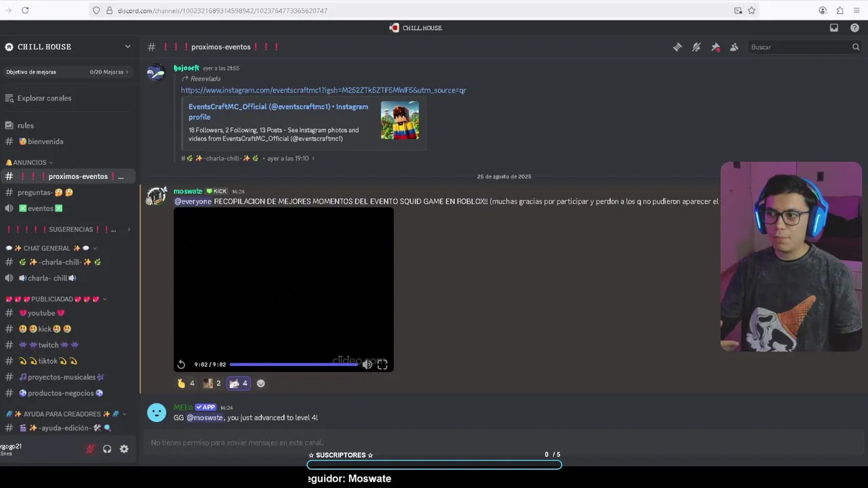The image size is (868, 488).
Task: Open browser extensions puzzle icon
Action: click(840, 10)
